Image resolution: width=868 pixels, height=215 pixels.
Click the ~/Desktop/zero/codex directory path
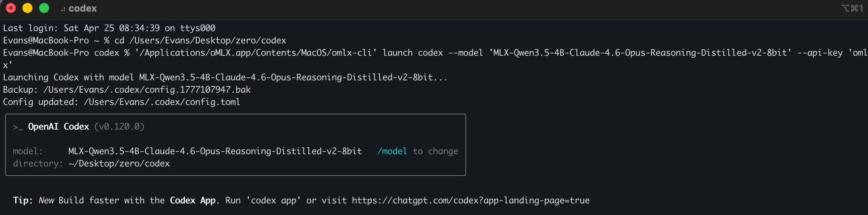click(x=119, y=163)
